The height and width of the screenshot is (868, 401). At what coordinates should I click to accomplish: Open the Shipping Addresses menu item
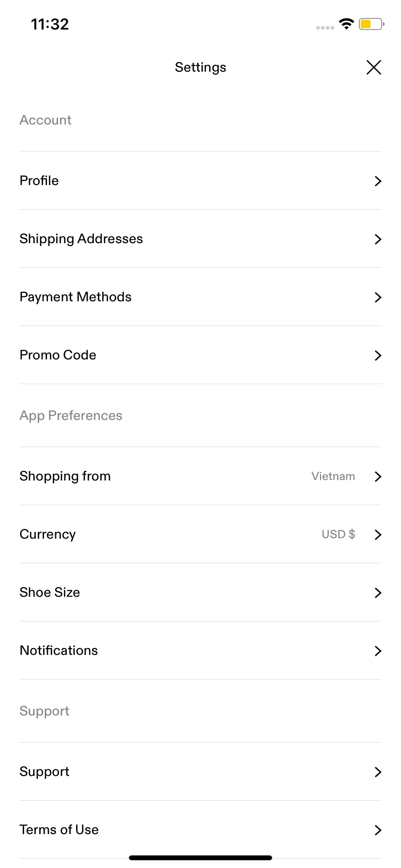coord(200,239)
